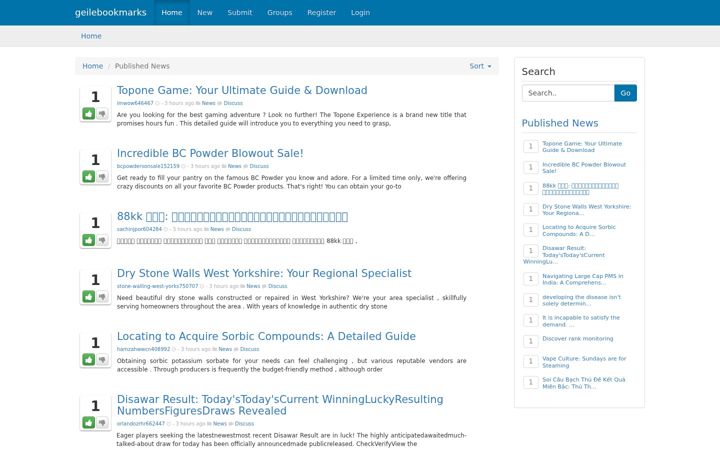Go to New in the navbar
The height and width of the screenshot is (450, 720).
(x=205, y=12)
